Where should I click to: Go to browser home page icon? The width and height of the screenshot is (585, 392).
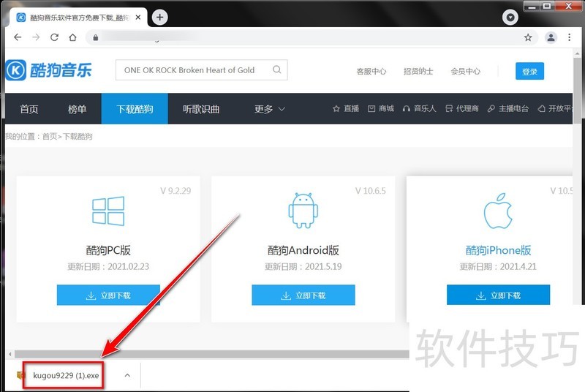tap(72, 37)
